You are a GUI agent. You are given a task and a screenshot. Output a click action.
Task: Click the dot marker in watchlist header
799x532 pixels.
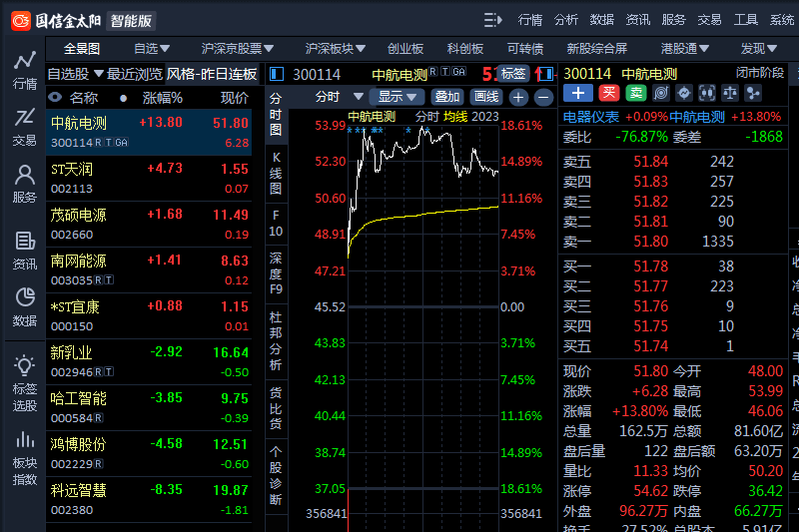click(123, 98)
